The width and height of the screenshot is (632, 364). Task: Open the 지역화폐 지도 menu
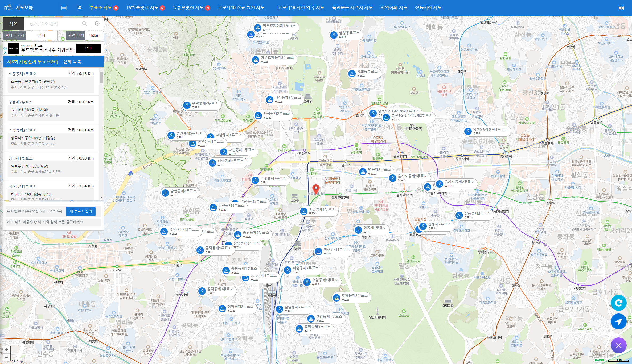point(394,7)
